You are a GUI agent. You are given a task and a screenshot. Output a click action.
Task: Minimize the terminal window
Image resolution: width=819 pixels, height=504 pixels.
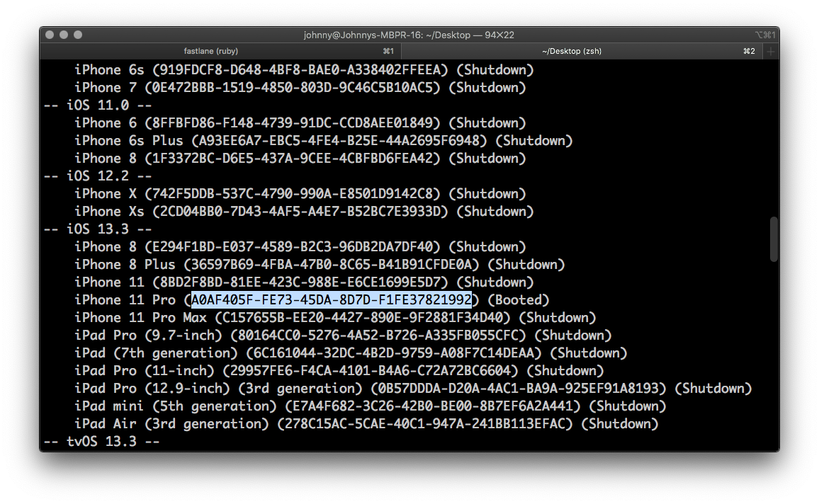click(64, 35)
